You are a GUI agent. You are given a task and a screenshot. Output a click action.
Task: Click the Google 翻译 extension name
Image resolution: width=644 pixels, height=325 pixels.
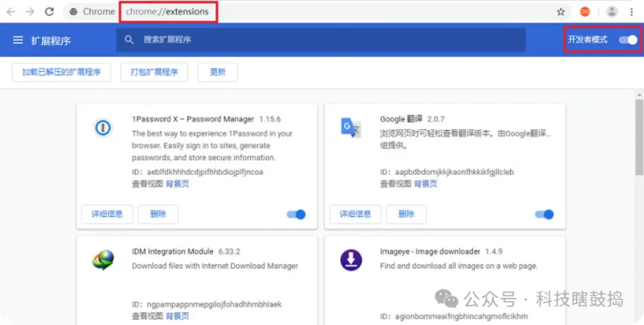(401, 119)
